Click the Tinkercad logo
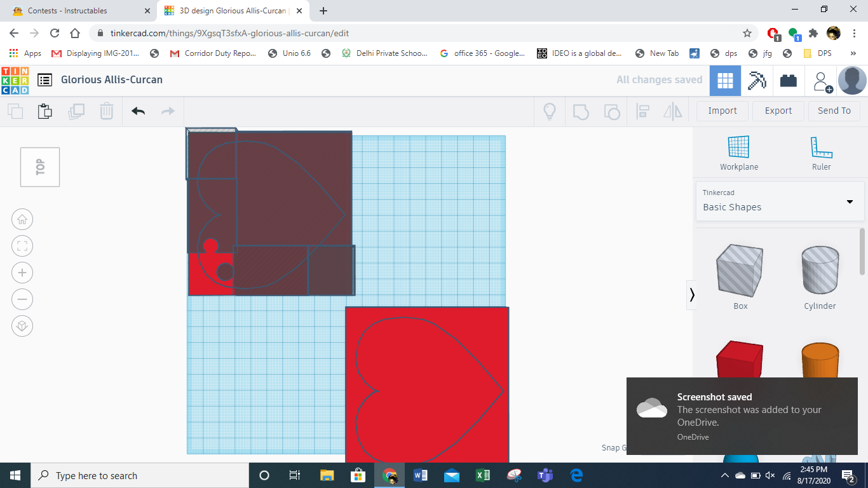The width and height of the screenshot is (868, 488). click(x=15, y=80)
